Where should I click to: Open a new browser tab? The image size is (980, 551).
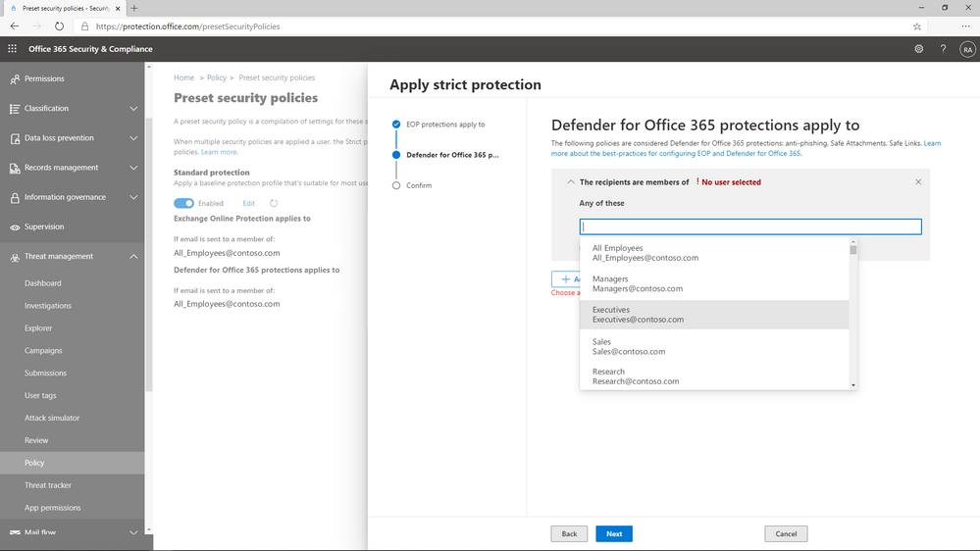133,8
